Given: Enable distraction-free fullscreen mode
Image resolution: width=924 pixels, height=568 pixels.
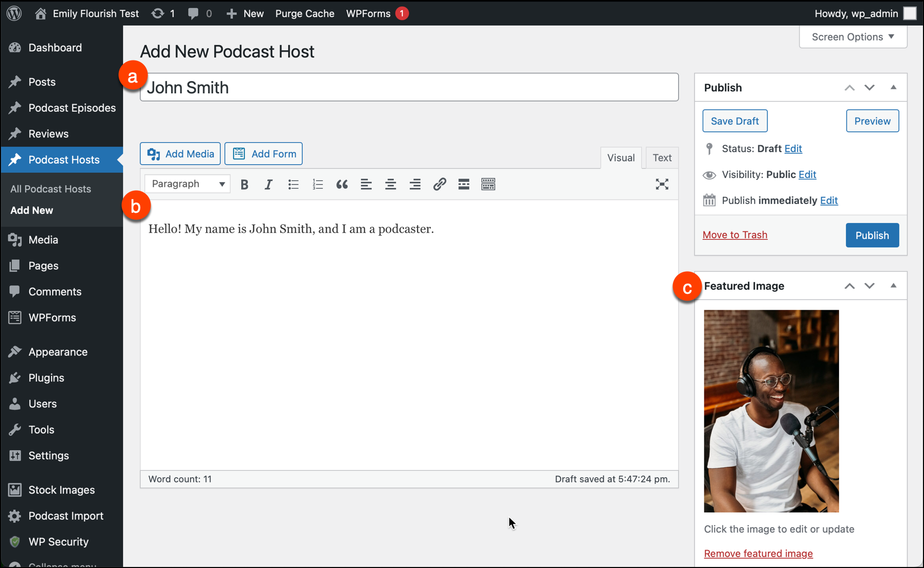Looking at the screenshot, I should point(662,185).
